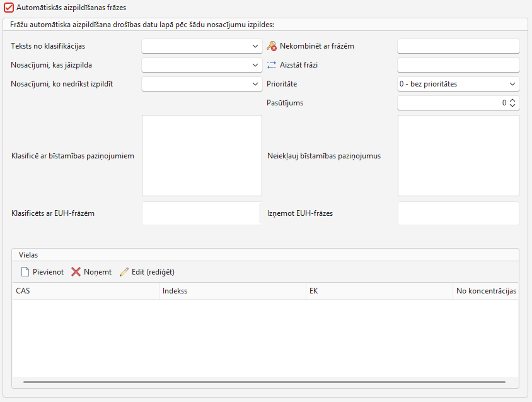Click the Klasificē ar bīstamības paziņojumiem list box
Viewport: 532px width, 402px height.
pos(202,156)
